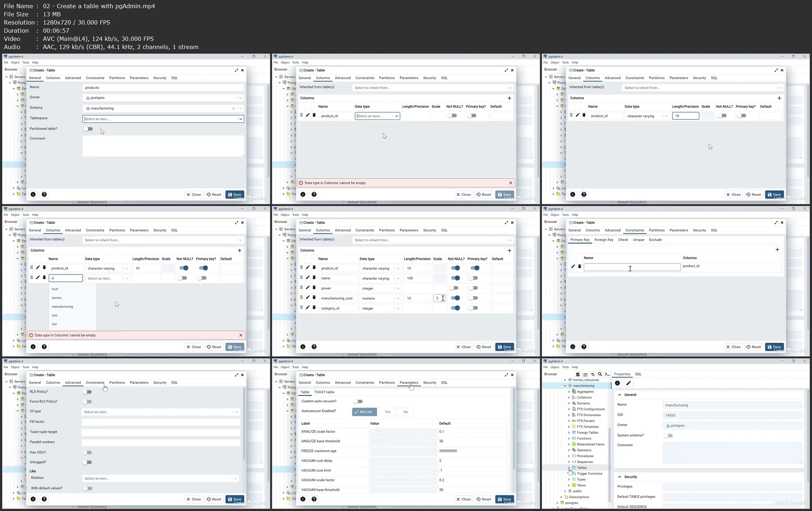Click the View Data grid toolbar icon
The width and height of the screenshot is (812, 511).
(x=585, y=374)
